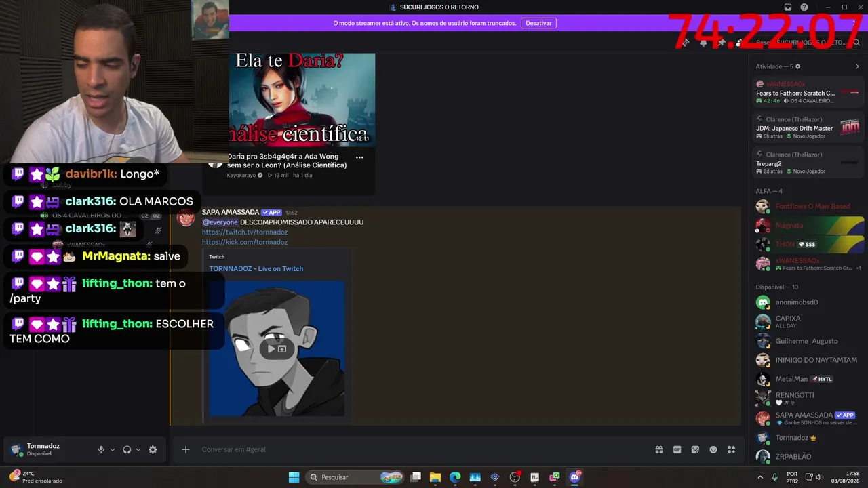This screenshot has height=488, width=868.
Task: Open the apps launcher icon in chat bar
Action: [x=732, y=449]
